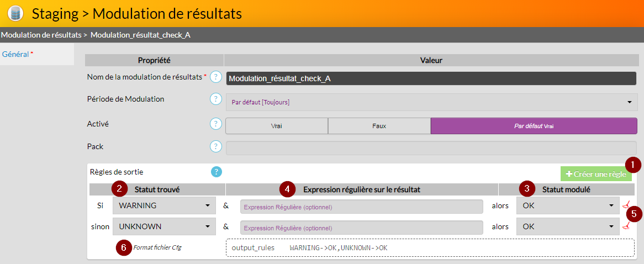Show help for Règles de sortie
This screenshot has width=644, height=264.
pyautogui.click(x=217, y=172)
